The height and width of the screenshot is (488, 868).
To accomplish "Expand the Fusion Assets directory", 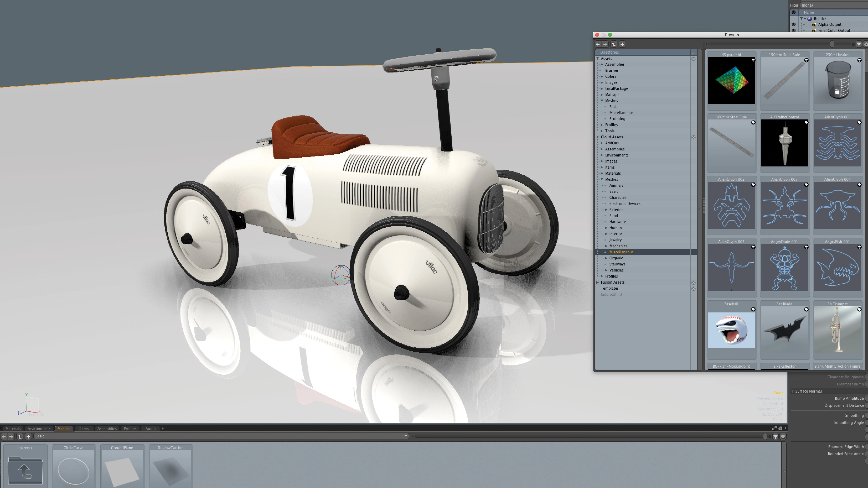I will point(598,282).
